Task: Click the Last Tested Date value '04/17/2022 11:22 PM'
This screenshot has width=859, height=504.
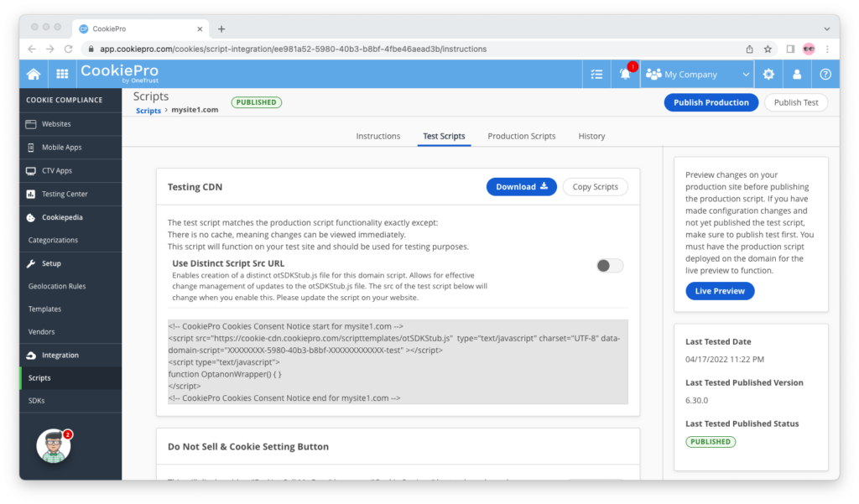Action: [x=724, y=360]
